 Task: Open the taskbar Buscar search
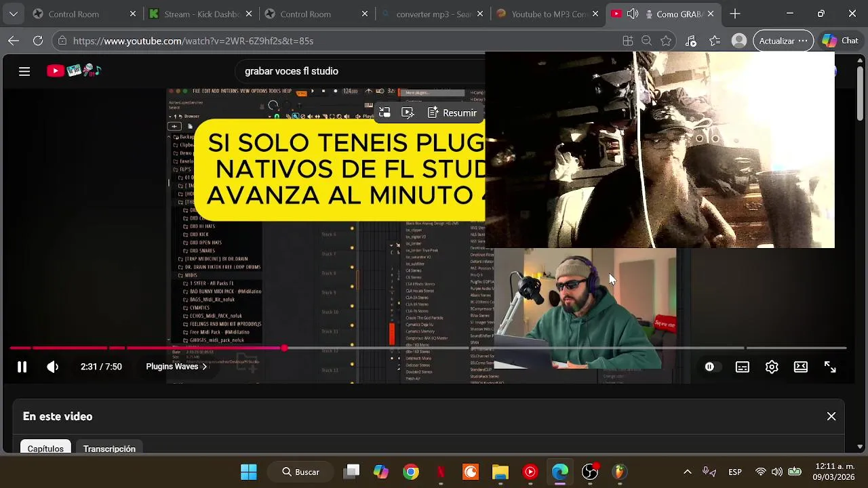[301, 472]
